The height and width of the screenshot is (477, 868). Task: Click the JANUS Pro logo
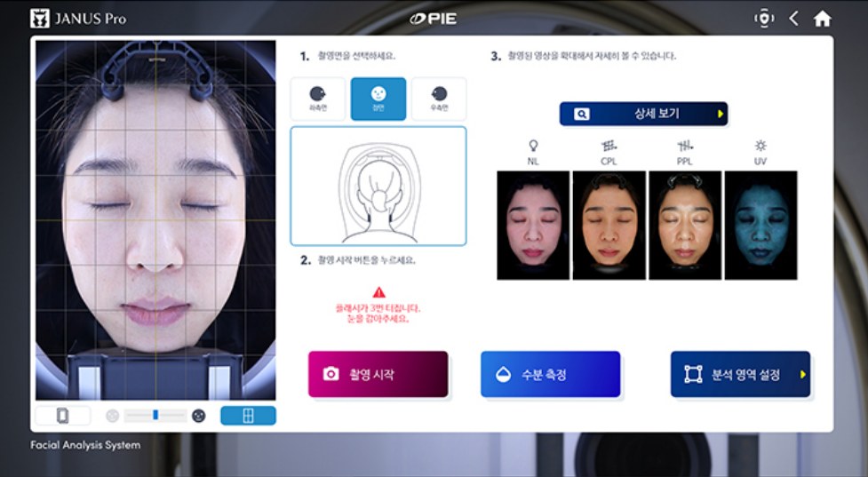78,19
